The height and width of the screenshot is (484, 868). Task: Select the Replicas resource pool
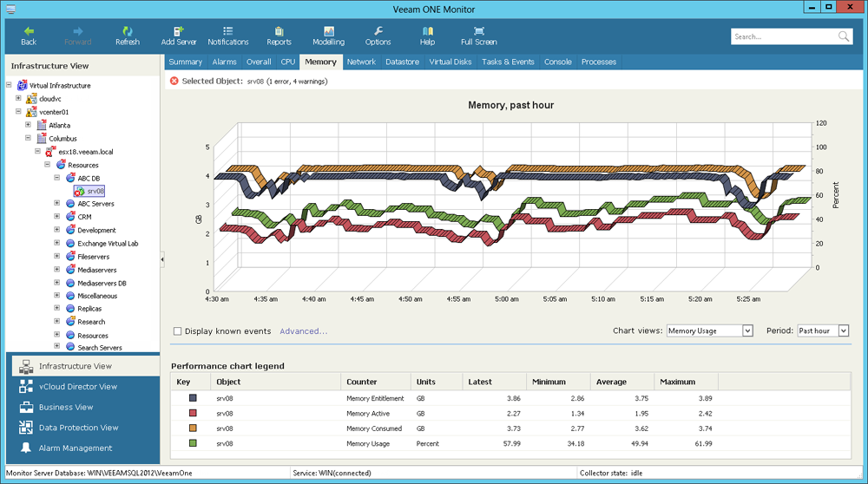[89, 309]
